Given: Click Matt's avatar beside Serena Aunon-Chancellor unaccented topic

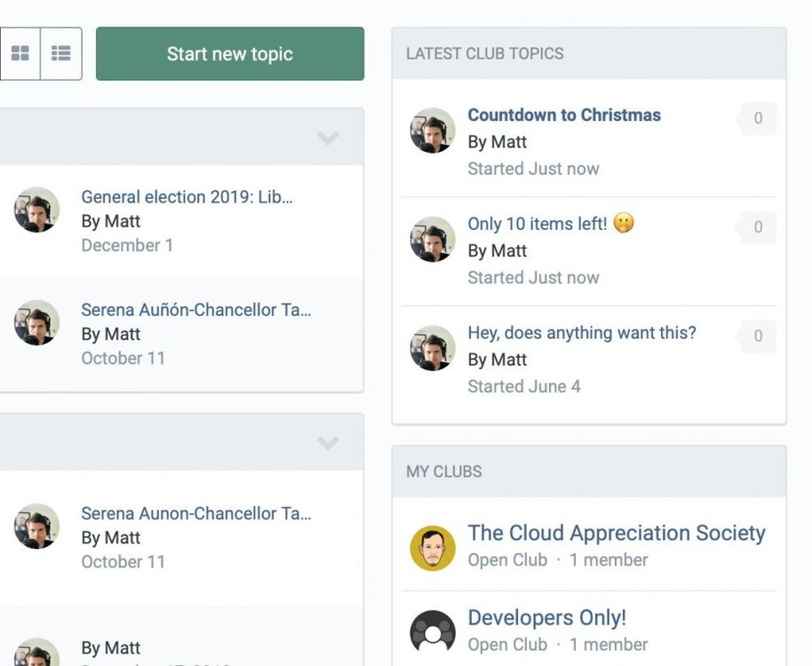Looking at the screenshot, I should click(36, 526).
